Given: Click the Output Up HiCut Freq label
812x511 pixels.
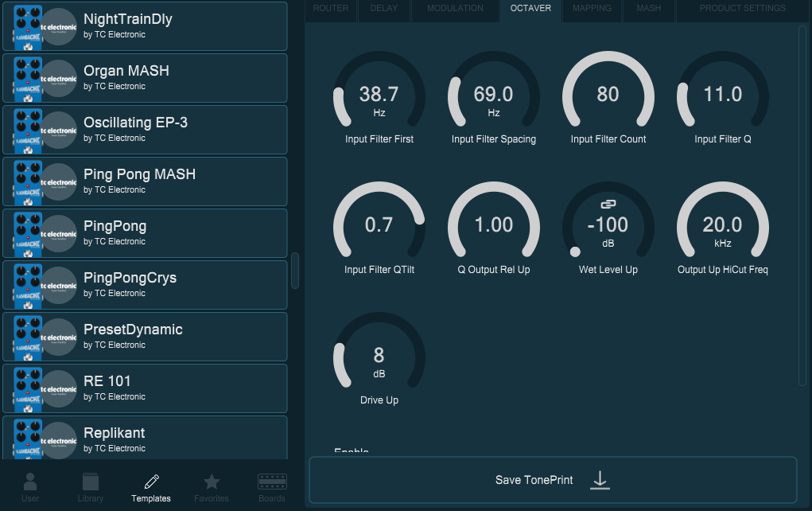Looking at the screenshot, I should [722, 270].
